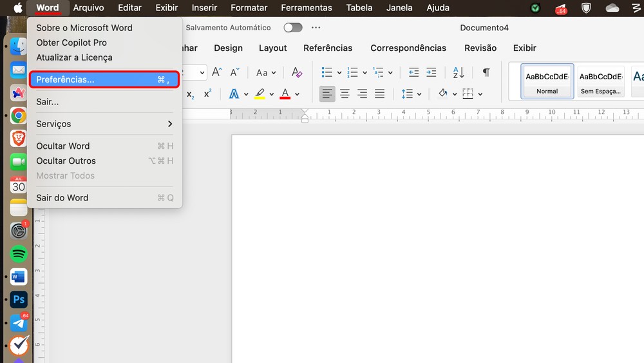644x363 pixels.
Task: Click the increase font size icon
Action: click(x=217, y=72)
